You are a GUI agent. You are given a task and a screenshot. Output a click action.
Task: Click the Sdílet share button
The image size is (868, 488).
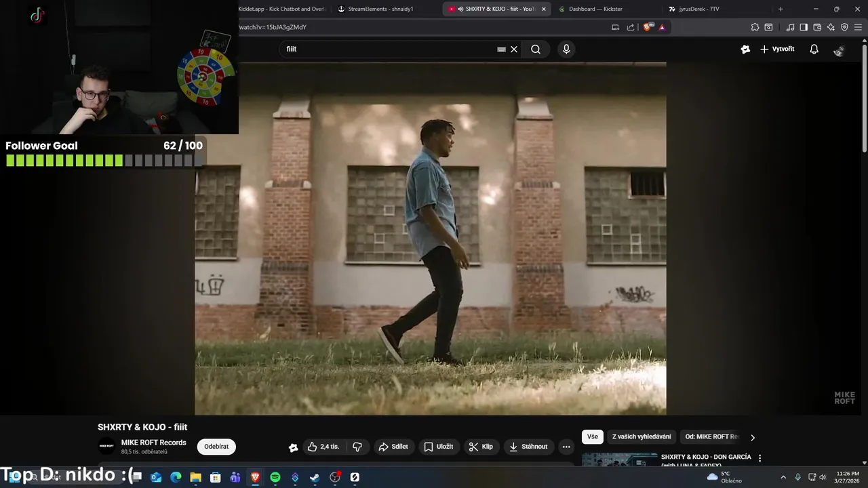[393, 447]
